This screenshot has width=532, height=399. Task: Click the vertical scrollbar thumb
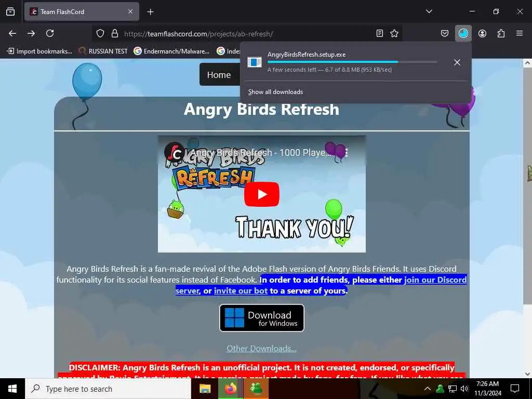(527, 186)
